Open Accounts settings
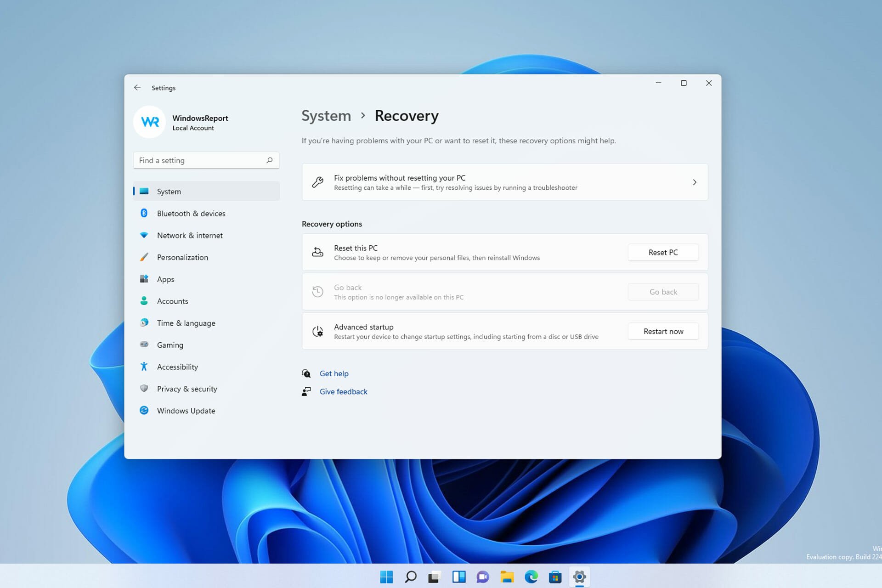 click(206, 301)
